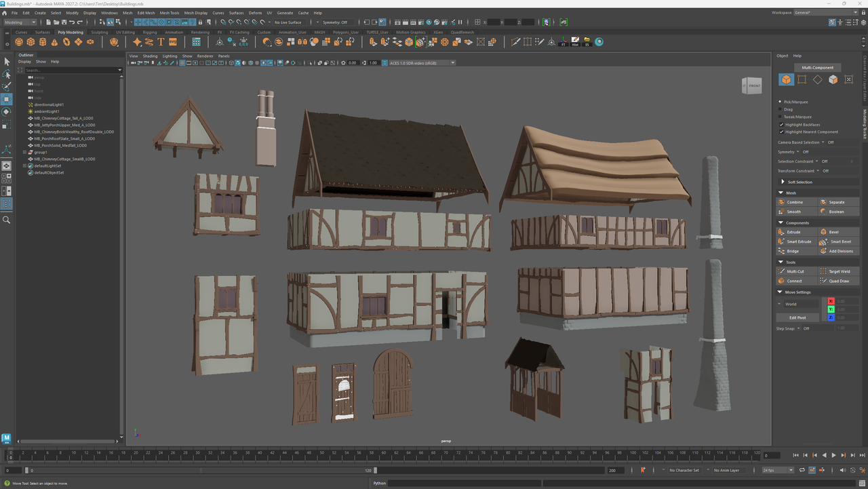This screenshot has width=868, height=489.
Task: Open the 24 fps frame rate dropdown
Action: (778, 470)
